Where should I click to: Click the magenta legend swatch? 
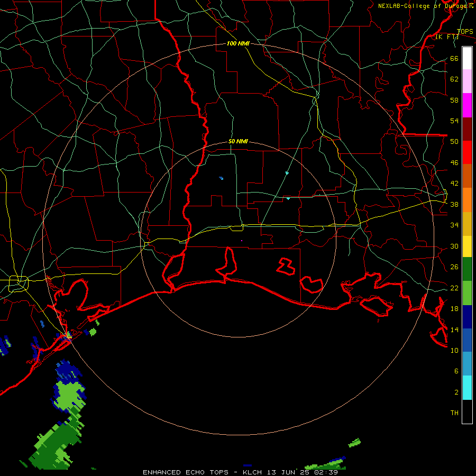click(x=467, y=105)
